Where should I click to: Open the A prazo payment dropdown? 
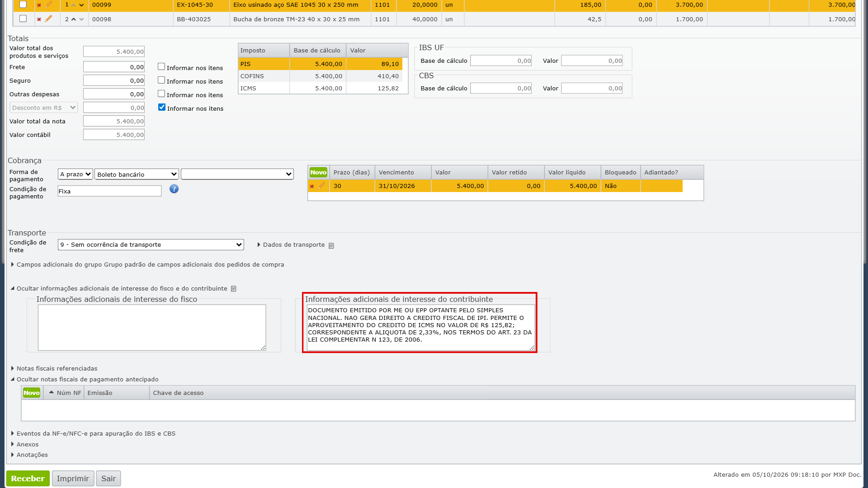75,174
